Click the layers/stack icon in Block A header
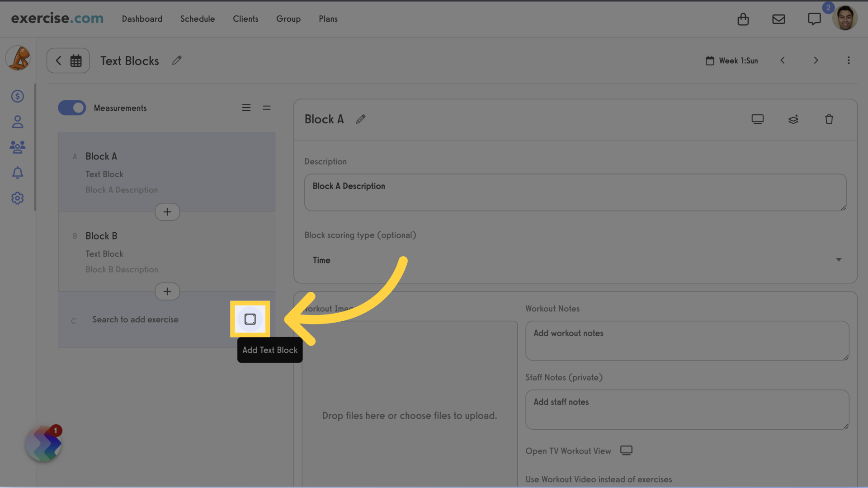The height and width of the screenshot is (488, 868). [793, 119]
